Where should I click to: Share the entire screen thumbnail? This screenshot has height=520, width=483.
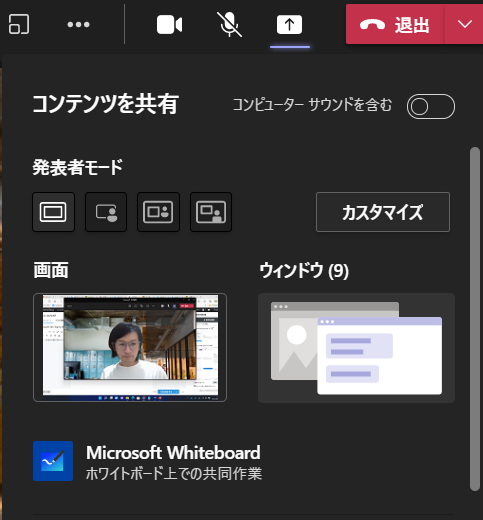tap(130, 347)
